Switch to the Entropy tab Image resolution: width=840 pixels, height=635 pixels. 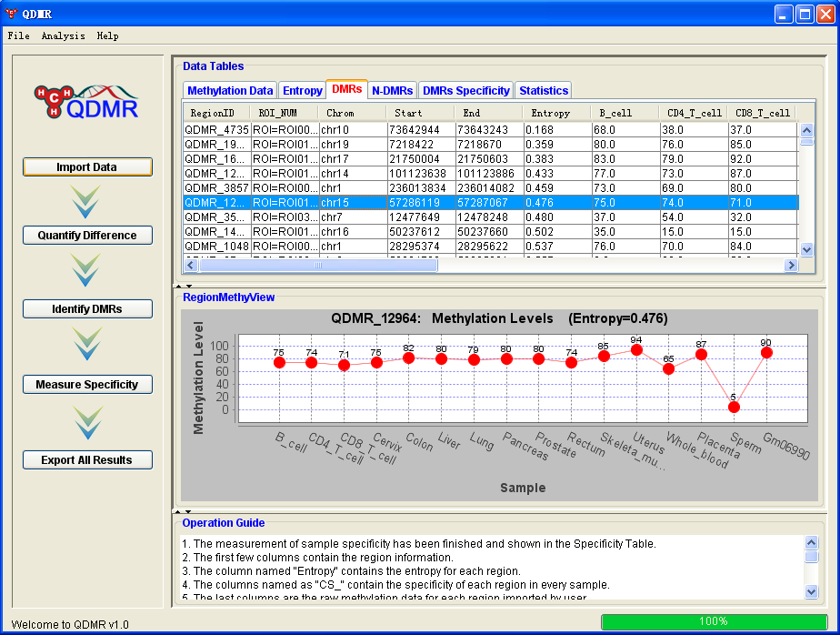302,91
